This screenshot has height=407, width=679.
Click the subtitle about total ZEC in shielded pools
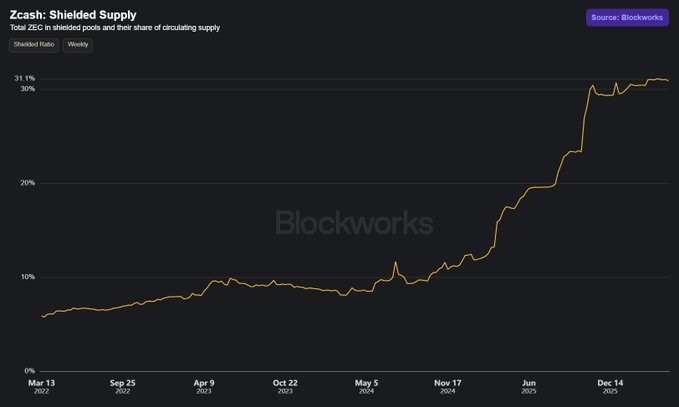(115, 28)
